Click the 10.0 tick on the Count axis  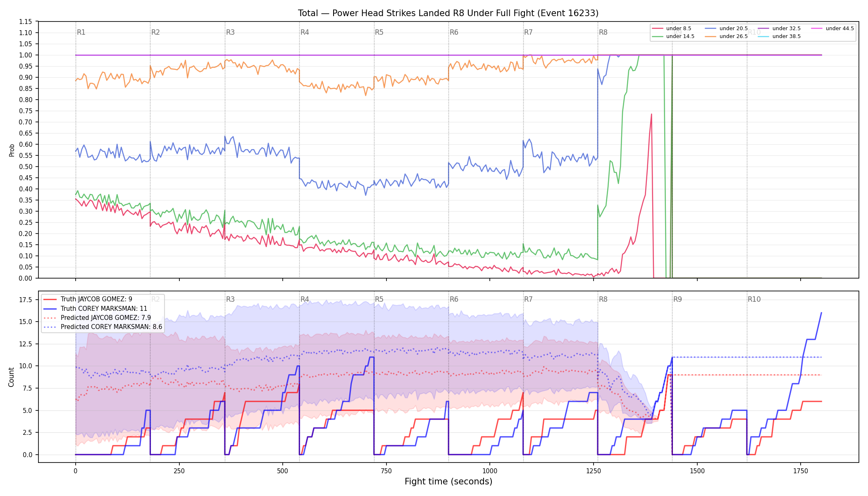pyautogui.click(x=26, y=366)
